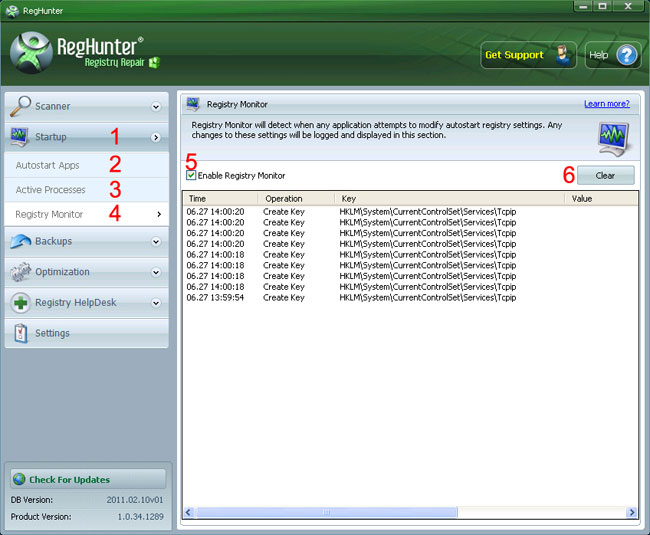Click the Settings checklist icon
The image size is (650, 535).
(x=21, y=333)
